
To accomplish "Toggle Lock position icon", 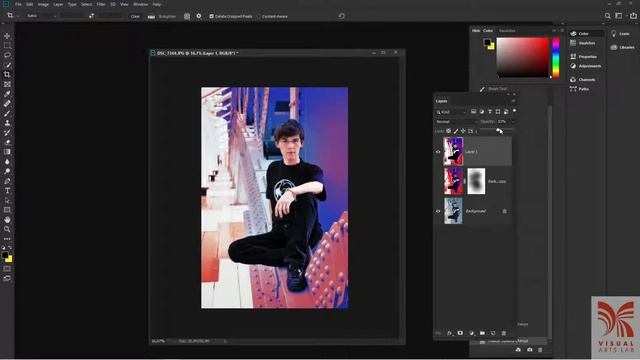I will click(463, 131).
